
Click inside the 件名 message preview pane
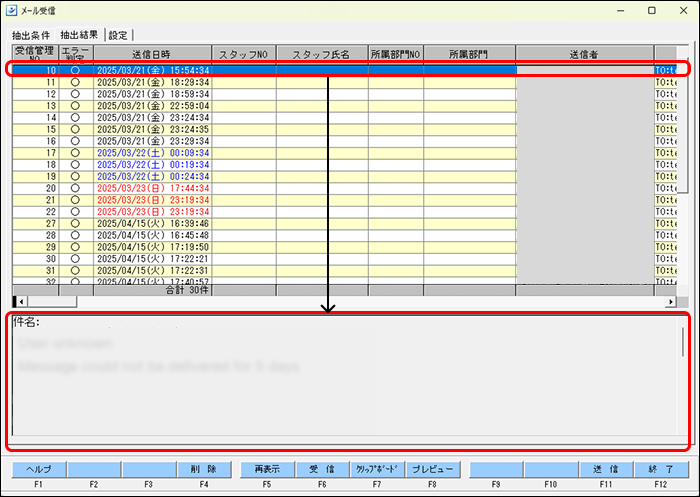(345, 375)
